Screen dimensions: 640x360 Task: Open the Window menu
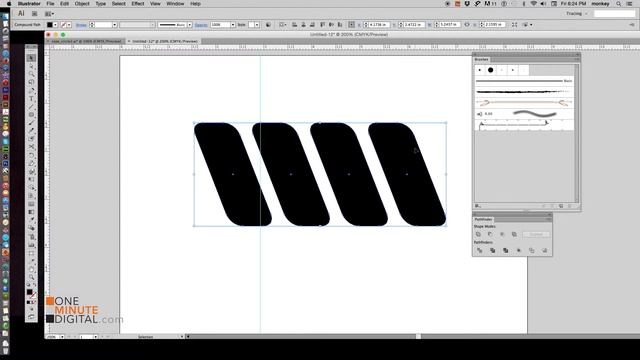click(x=175, y=4)
